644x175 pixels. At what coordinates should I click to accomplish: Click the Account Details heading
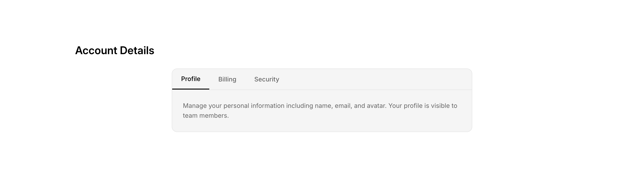tap(114, 51)
